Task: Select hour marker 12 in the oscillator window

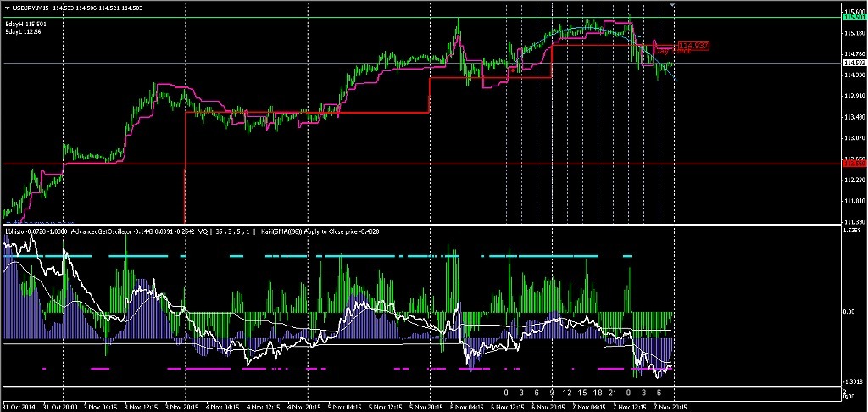Action: (x=566, y=393)
